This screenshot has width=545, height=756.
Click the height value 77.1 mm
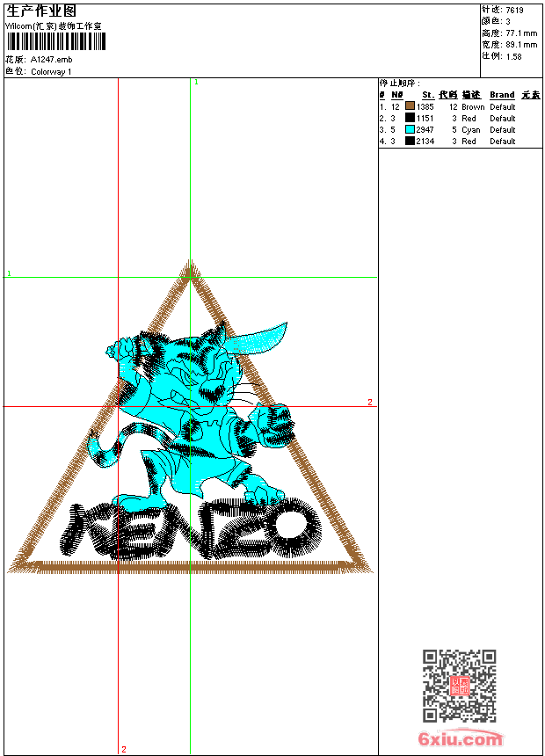(521, 33)
